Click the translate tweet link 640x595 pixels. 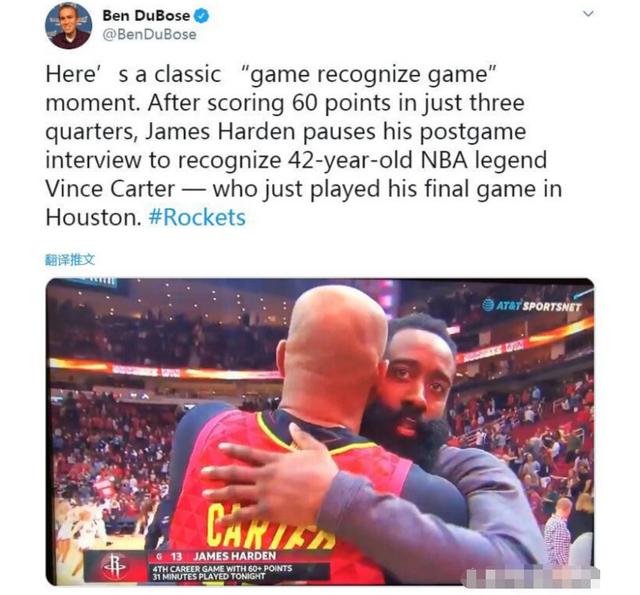70,260
